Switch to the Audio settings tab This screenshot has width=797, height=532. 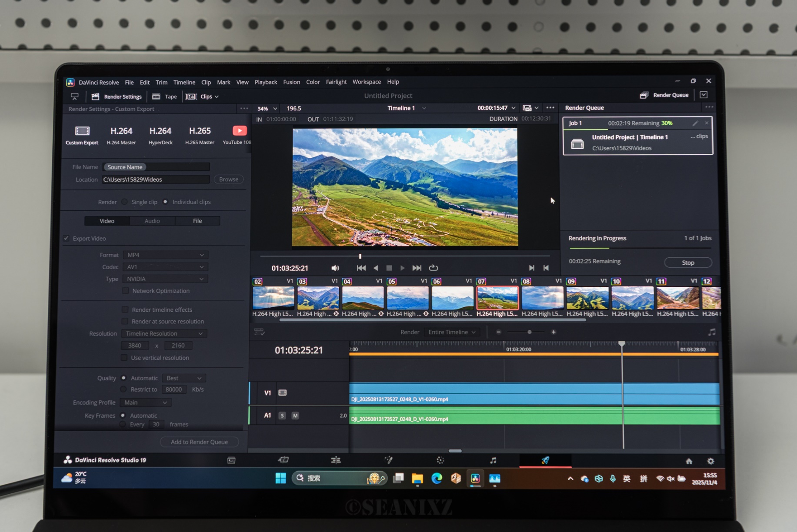pos(152,221)
